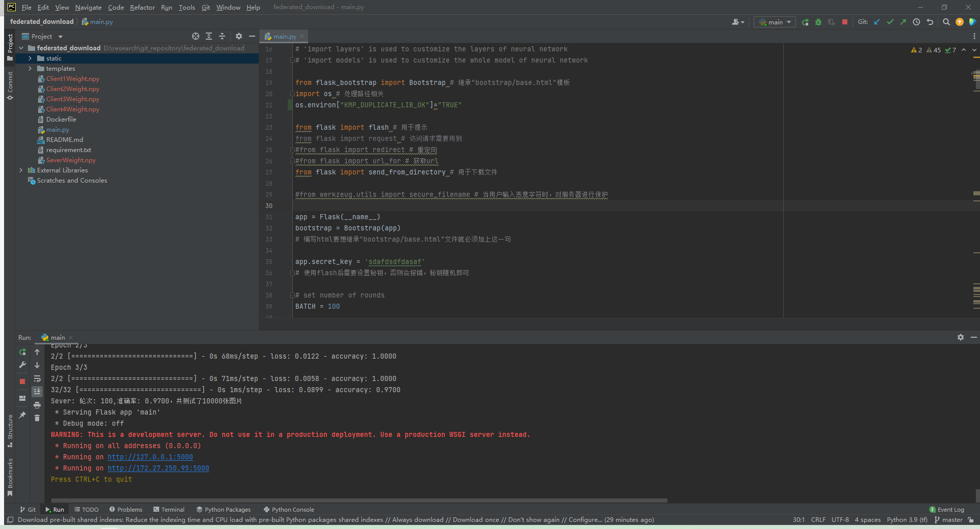Toggle soft-wrap in Run console

tap(37, 378)
